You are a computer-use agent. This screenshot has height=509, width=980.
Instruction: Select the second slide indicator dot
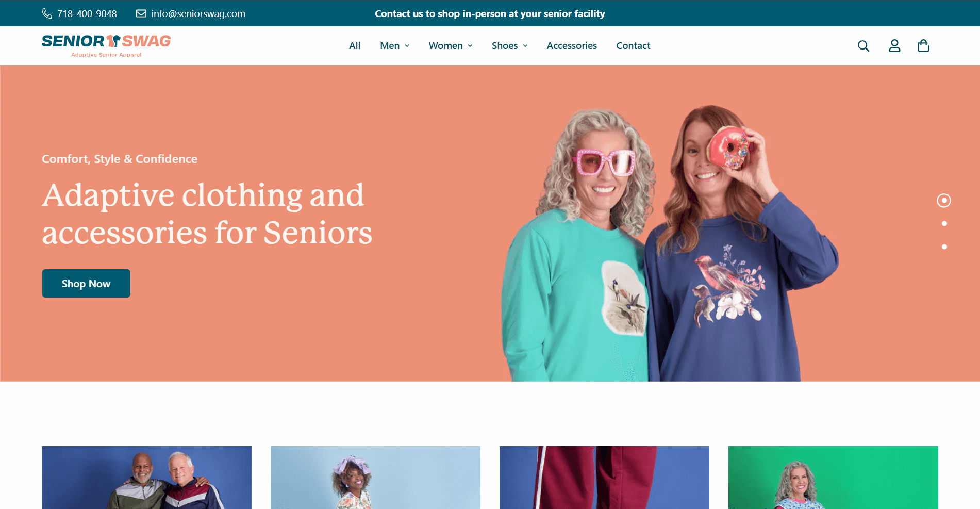tap(944, 224)
